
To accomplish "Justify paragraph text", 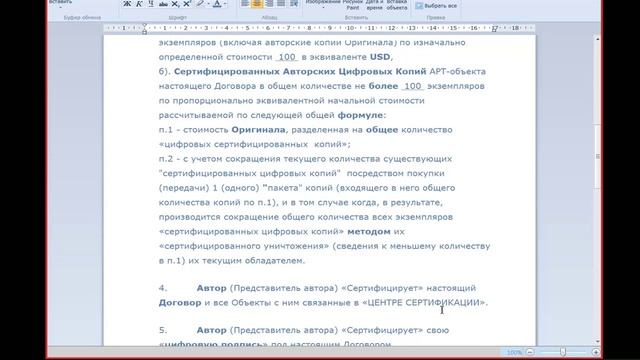I will (281, 4).
